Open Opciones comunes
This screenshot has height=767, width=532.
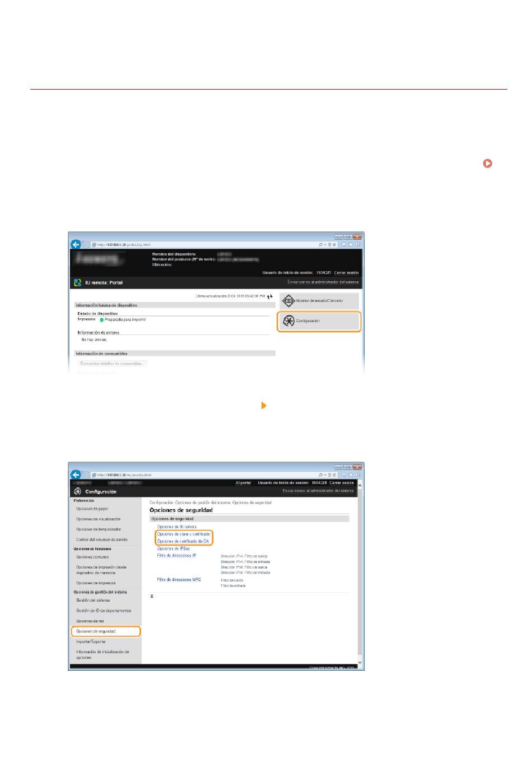tap(92, 557)
